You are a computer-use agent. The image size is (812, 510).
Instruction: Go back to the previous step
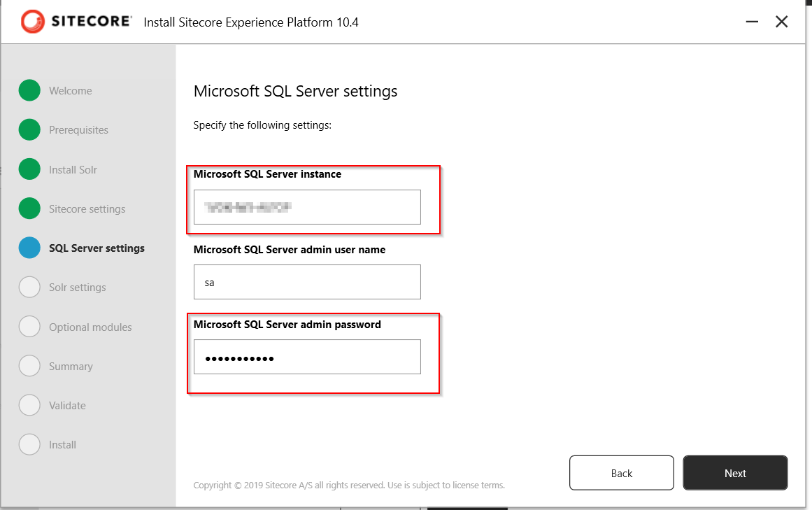(x=622, y=473)
